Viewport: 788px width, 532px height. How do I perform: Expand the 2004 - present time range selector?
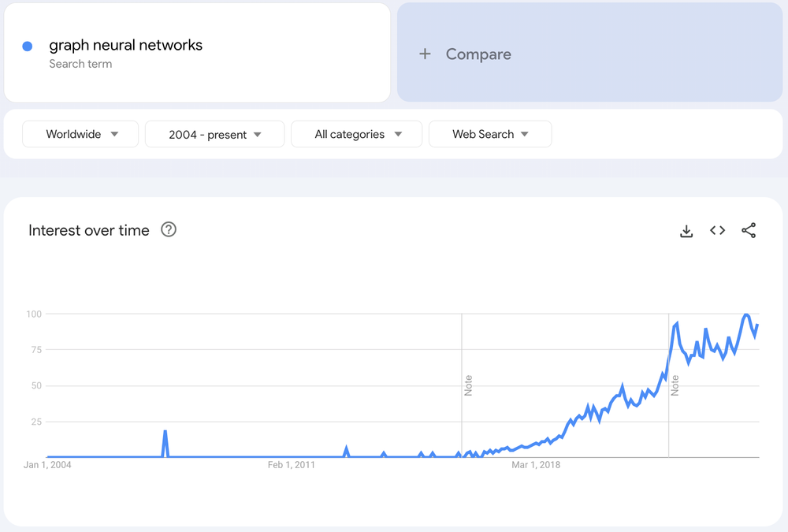coord(214,134)
